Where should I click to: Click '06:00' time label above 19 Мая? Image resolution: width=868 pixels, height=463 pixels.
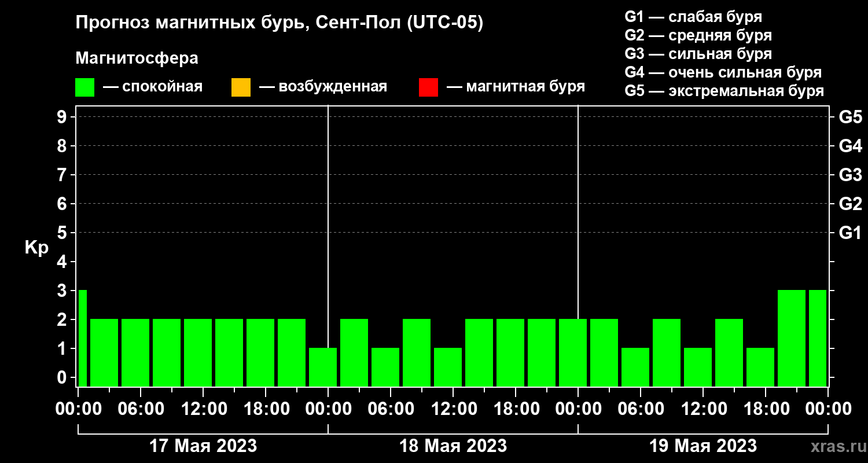click(641, 409)
